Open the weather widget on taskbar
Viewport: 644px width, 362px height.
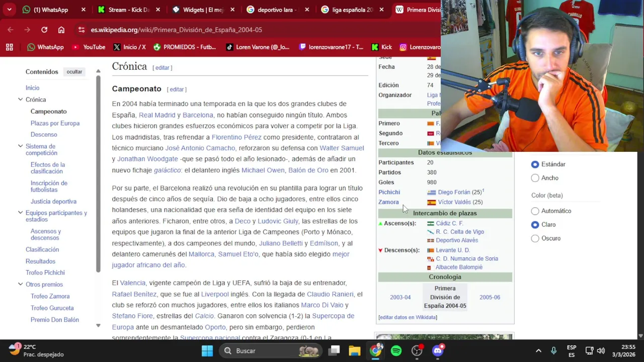[36, 350]
